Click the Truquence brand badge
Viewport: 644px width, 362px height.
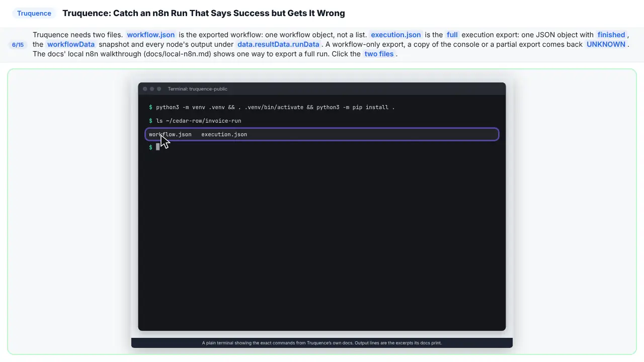[34, 13]
